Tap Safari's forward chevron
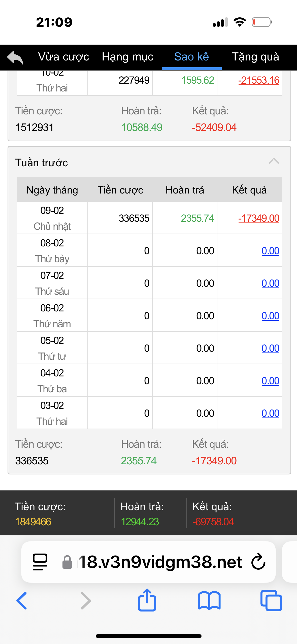 pyautogui.click(x=86, y=601)
